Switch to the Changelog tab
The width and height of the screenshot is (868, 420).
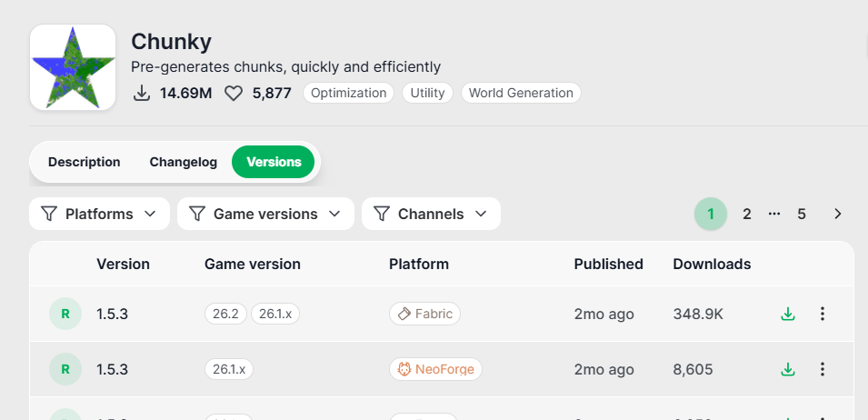tap(184, 162)
